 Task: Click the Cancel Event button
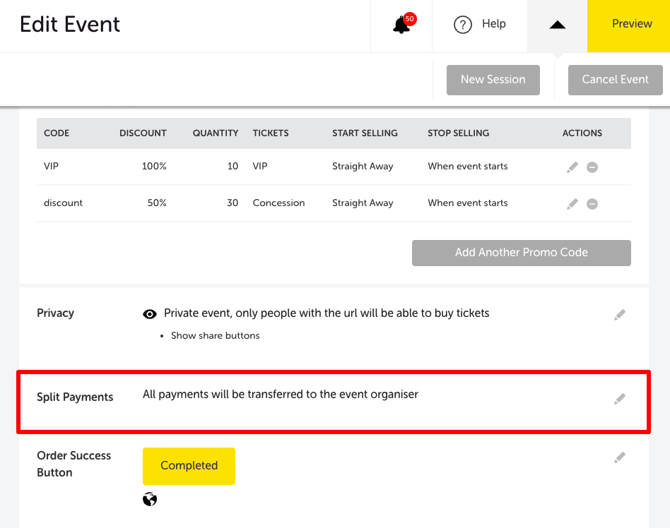(615, 80)
